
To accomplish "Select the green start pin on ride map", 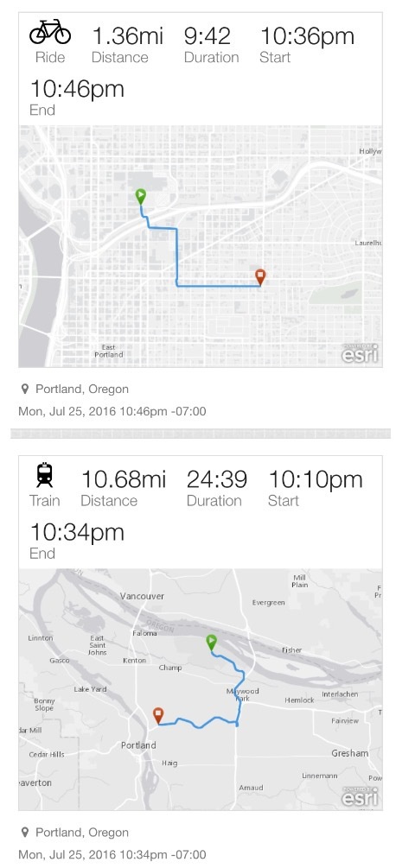I will 141,196.
